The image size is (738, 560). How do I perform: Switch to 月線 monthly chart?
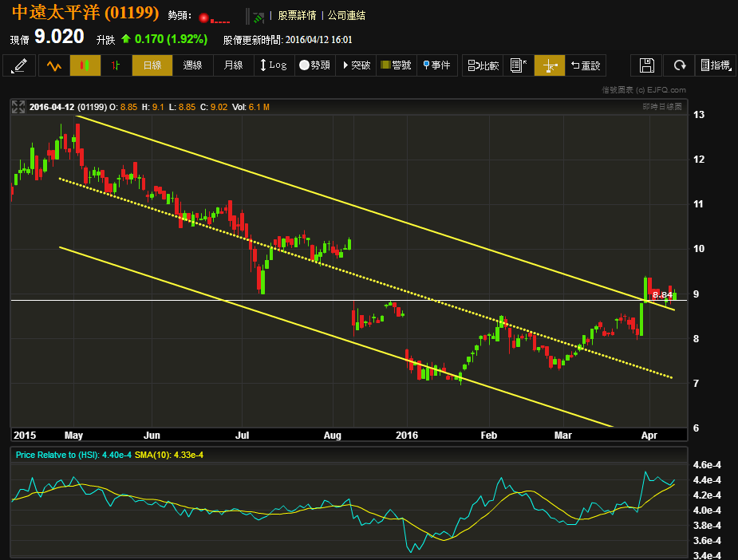coord(233,65)
